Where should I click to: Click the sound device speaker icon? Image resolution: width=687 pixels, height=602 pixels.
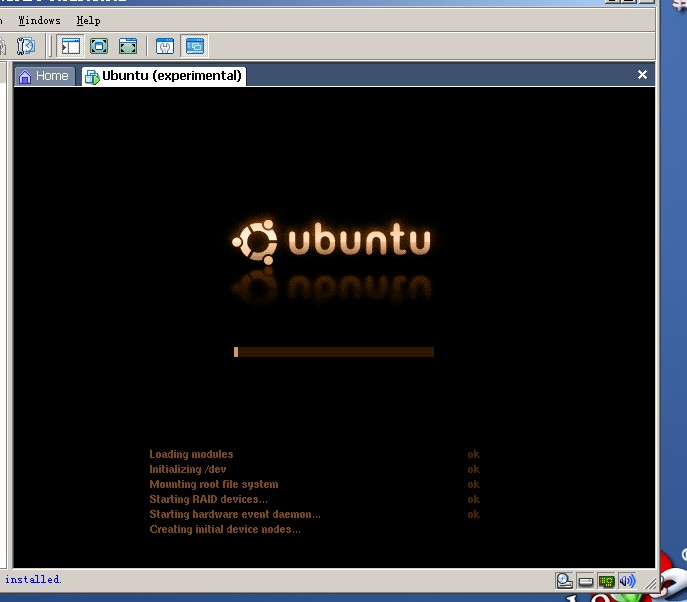pos(627,581)
